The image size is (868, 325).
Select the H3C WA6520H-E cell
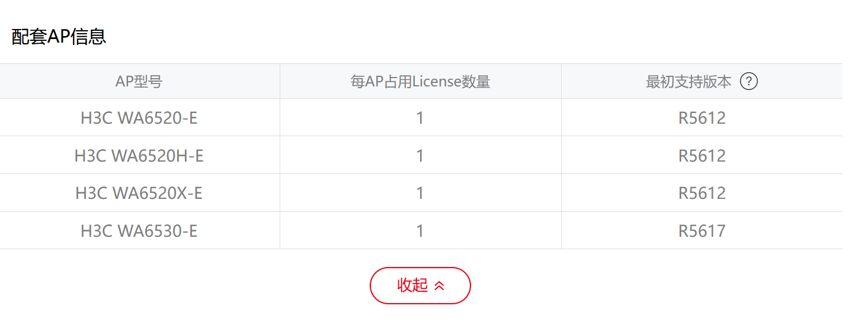(x=139, y=156)
